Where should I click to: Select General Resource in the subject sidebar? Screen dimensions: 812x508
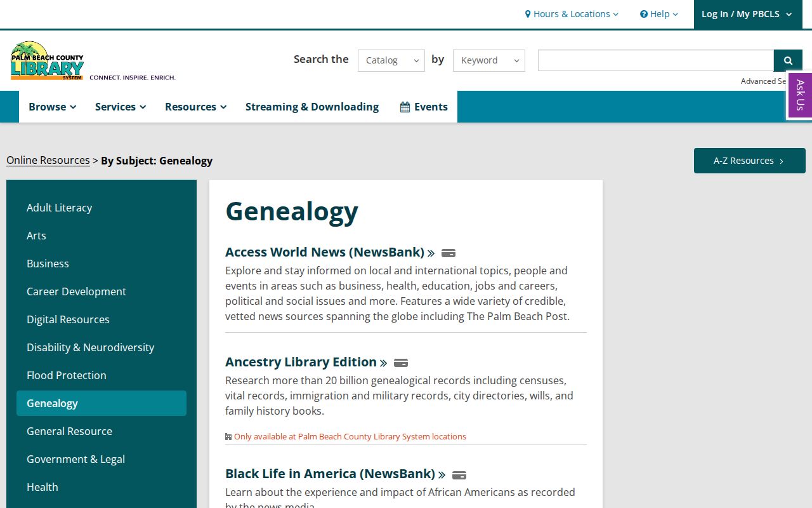click(x=101, y=431)
